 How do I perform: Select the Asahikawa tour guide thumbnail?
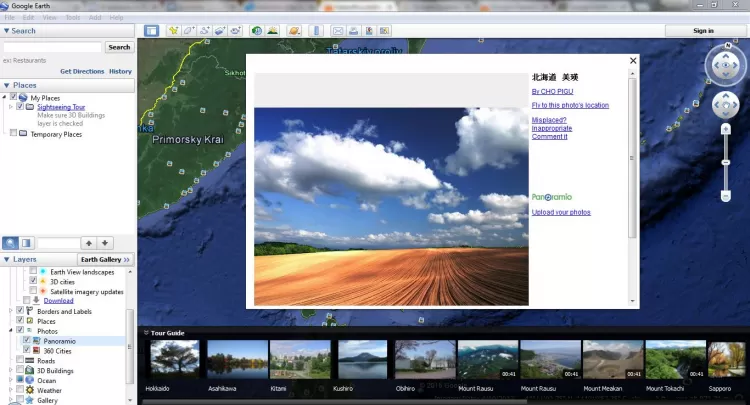(237, 359)
